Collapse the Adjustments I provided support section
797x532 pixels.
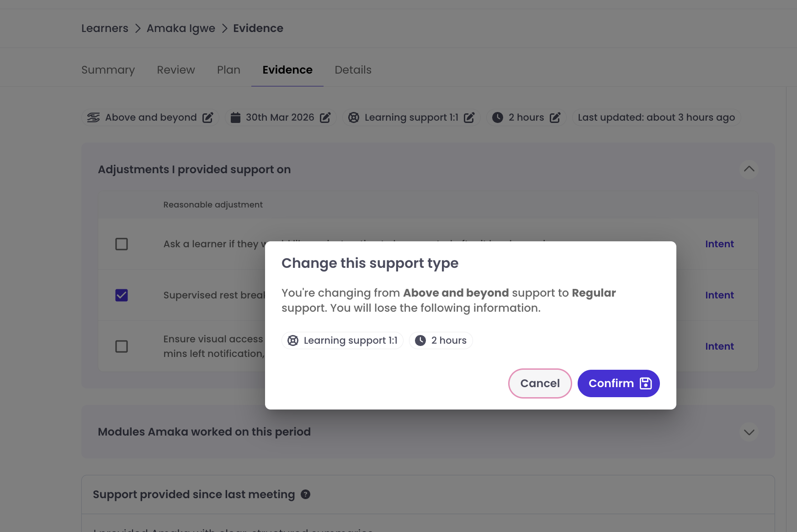tap(749, 169)
